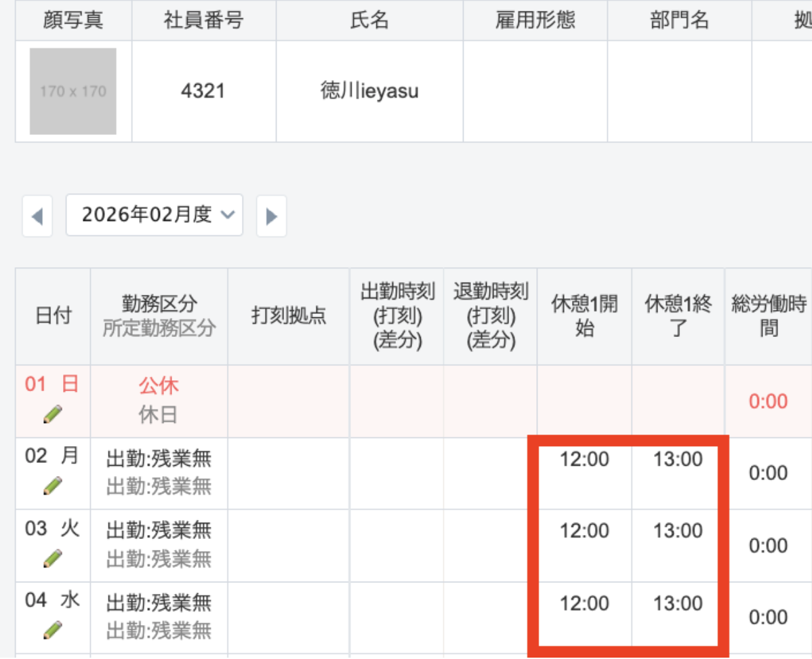The width and height of the screenshot is (812, 659).
Task: Go to the next month using right arrow
Action: [x=271, y=216]
